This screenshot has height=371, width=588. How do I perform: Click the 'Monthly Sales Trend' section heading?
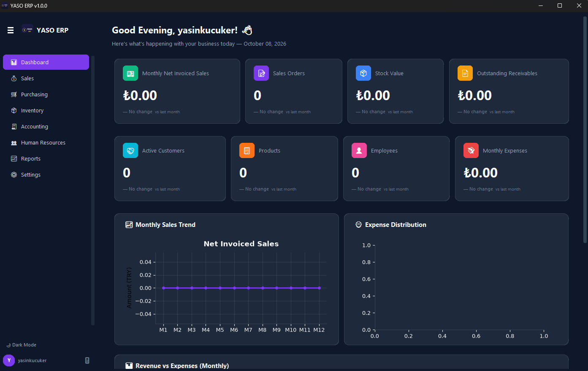[165, 225]
